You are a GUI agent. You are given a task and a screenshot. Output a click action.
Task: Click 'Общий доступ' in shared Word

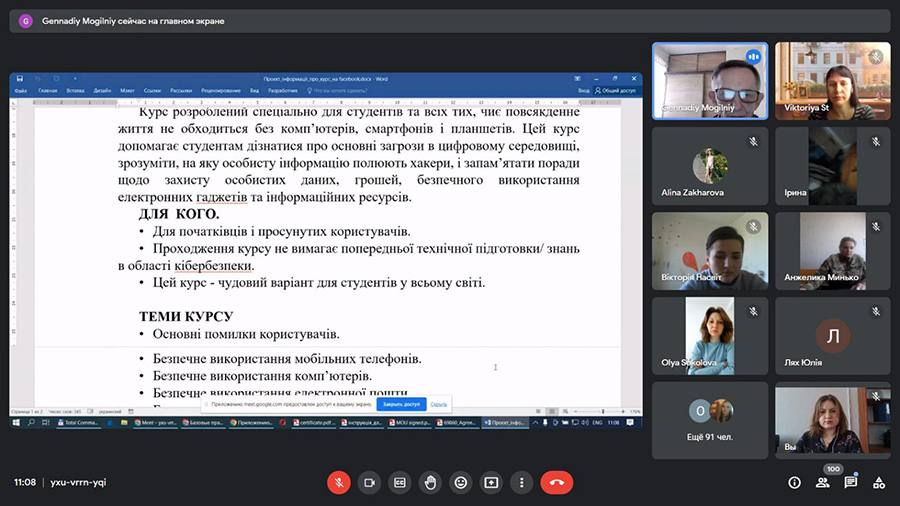point(615,91)
